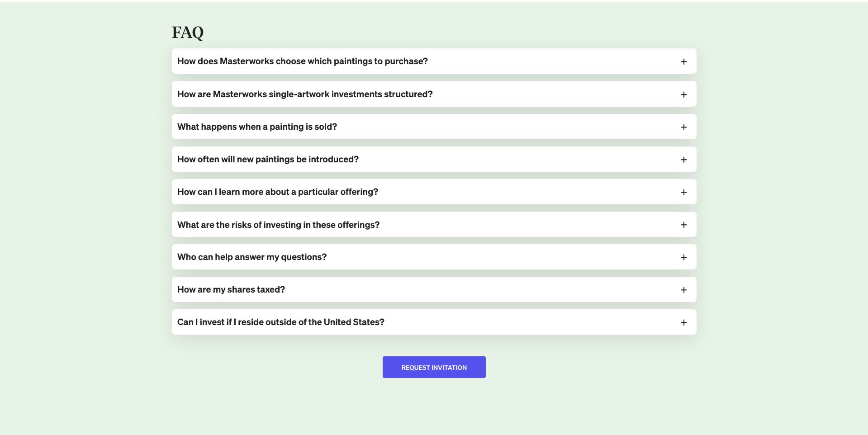Click plus icon for 'painting is sold' question
The height and width of the screenshot is (435, 868).
pyautogui.click(x=683, y=127)
